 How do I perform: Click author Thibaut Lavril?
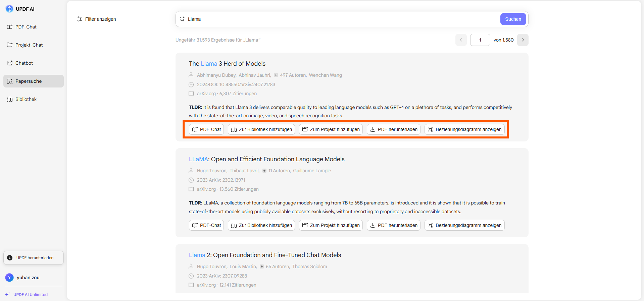[x=244, y=171]
